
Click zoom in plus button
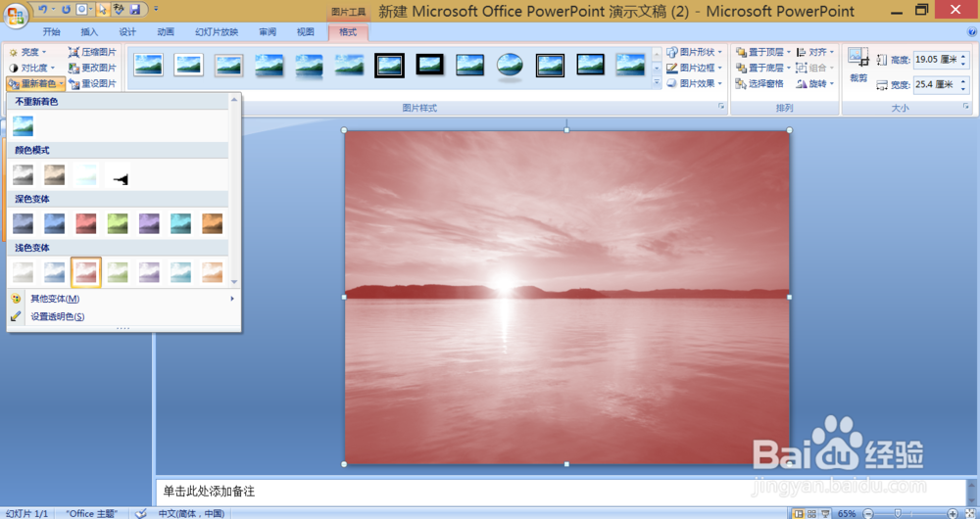953,513
